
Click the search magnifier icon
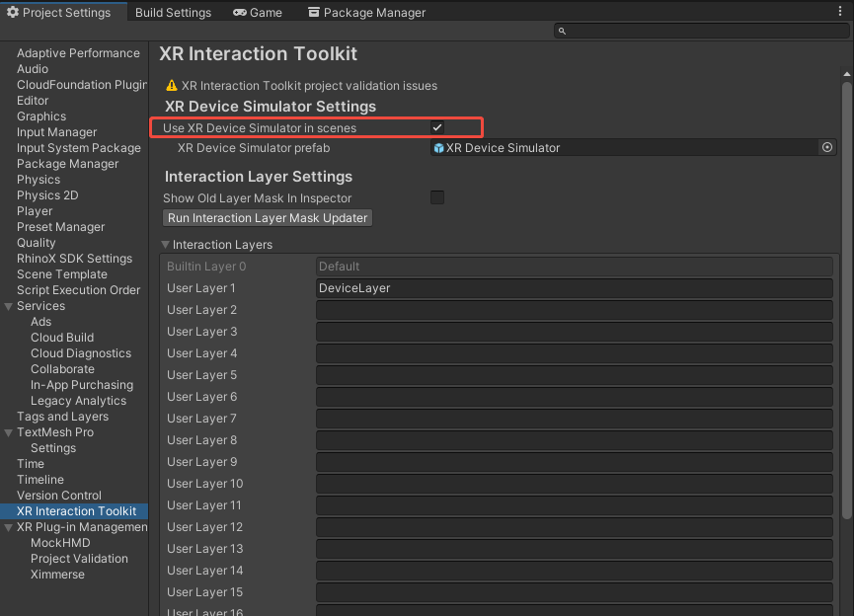point(562,31)
